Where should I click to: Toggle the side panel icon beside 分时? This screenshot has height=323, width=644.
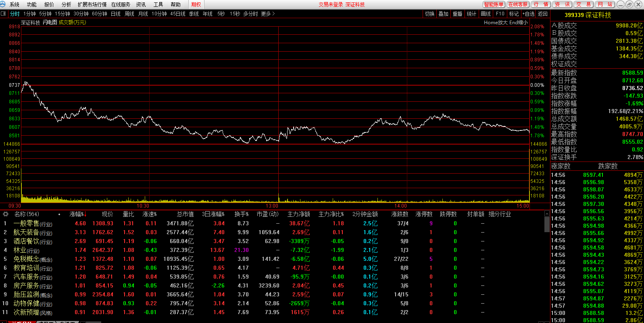click(x=4, y=14)
